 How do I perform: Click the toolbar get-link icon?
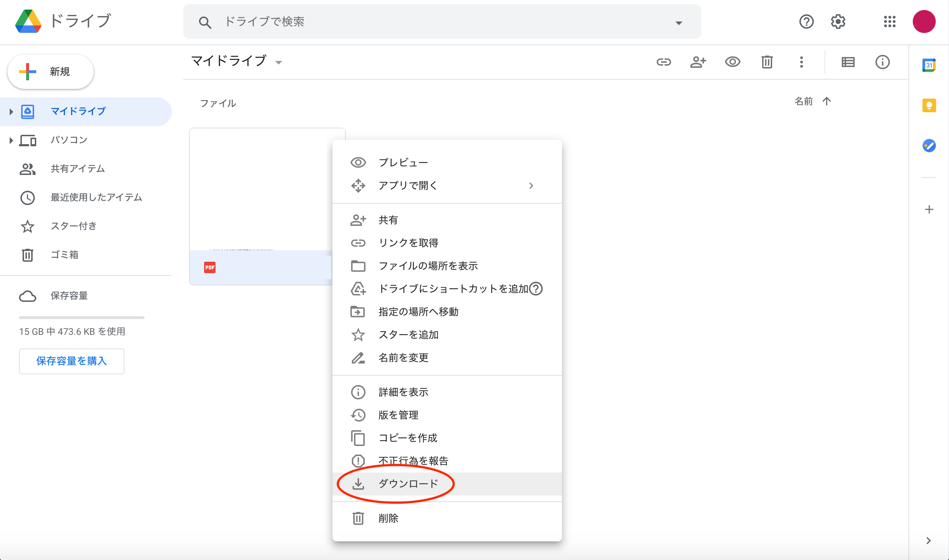click(664, 62)
